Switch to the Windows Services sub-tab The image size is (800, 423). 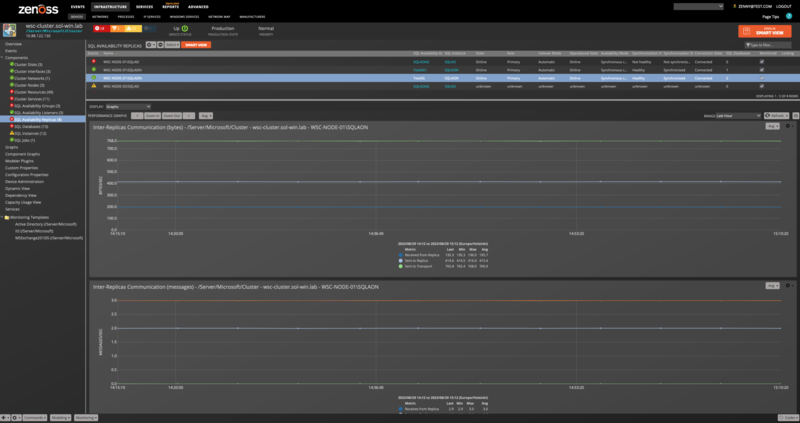[x=184, y=17]
